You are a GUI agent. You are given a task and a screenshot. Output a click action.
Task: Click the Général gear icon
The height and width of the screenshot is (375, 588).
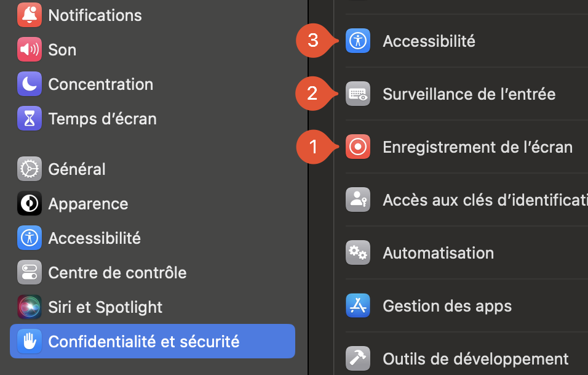pos(30,169)
